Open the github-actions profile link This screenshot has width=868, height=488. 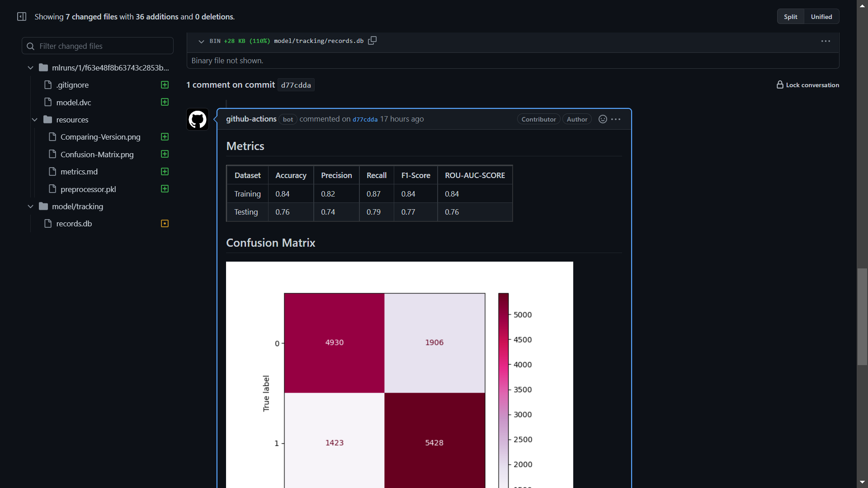point(251,119)
